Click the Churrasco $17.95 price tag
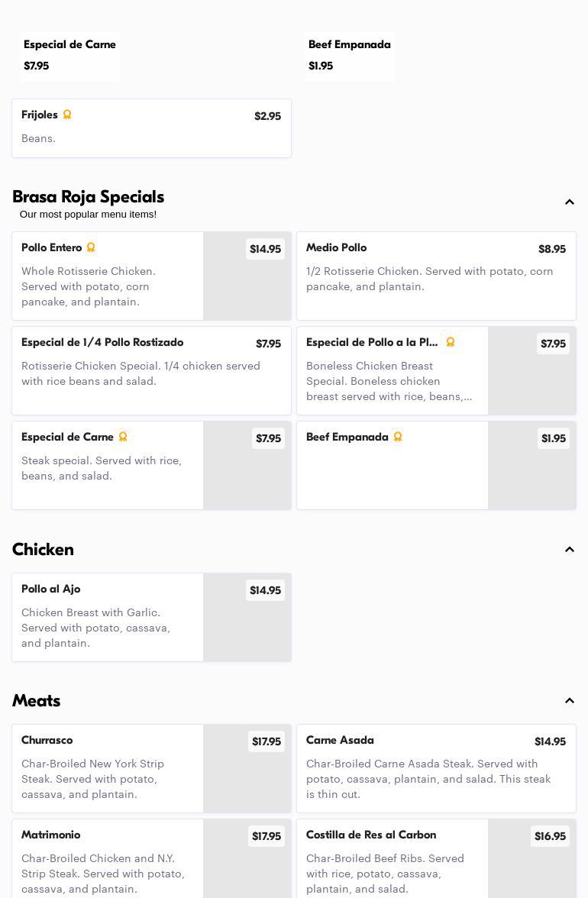 (267, 741)
